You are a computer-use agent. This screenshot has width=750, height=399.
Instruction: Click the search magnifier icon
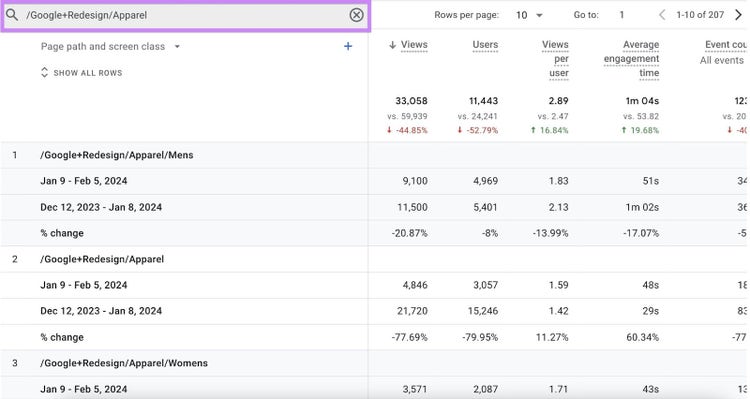coord(12,15)
